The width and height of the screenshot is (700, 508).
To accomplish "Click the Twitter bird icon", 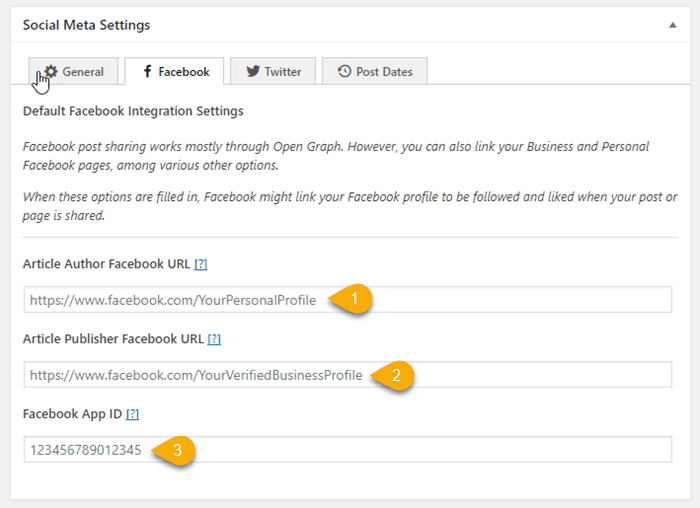I will (x=252, y=72).
